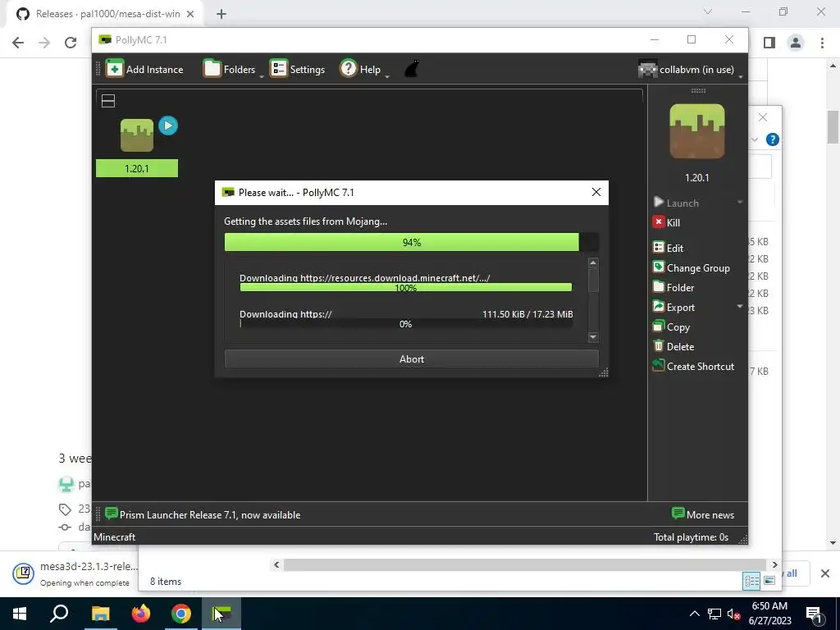
Task: Go back in Chrome browser
Action: coord(18,43)
